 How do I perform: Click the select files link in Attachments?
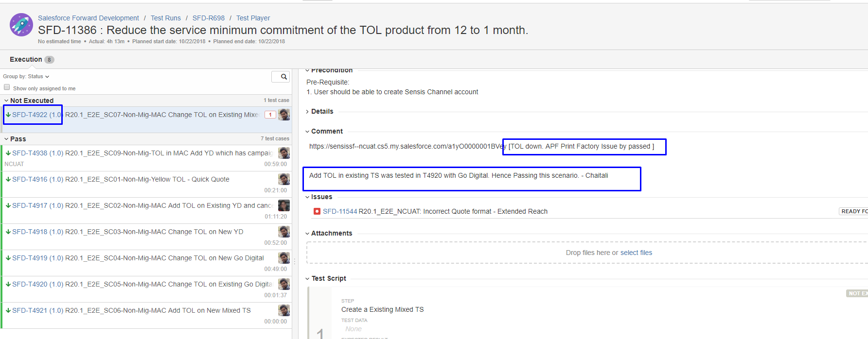(636, 253)
